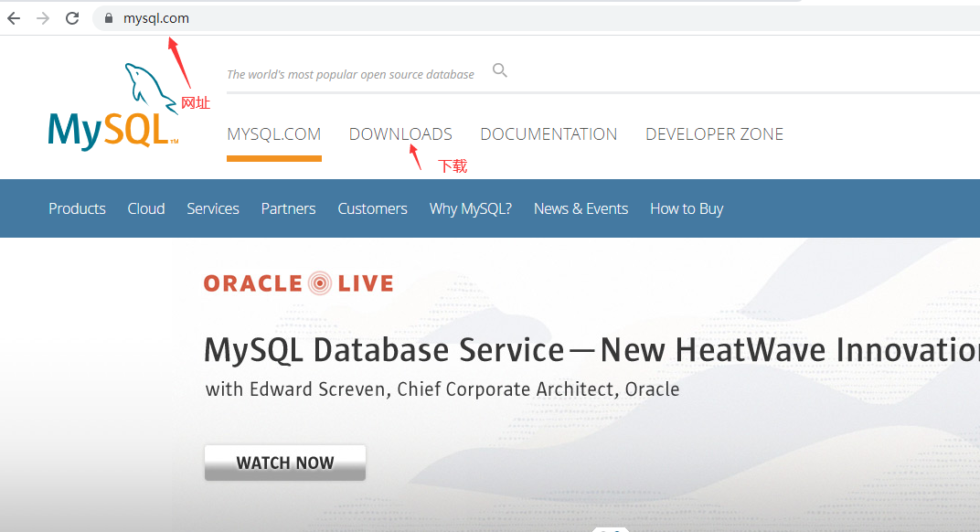Go to How to Buy
Screen dimensions: 980x532
[687, 208]
